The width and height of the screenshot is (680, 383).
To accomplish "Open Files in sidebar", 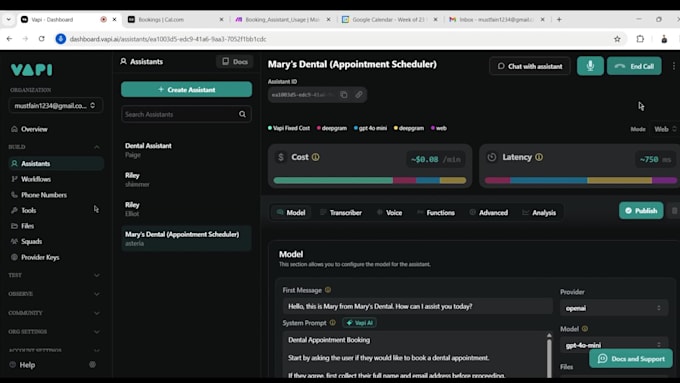I will 27,226.
